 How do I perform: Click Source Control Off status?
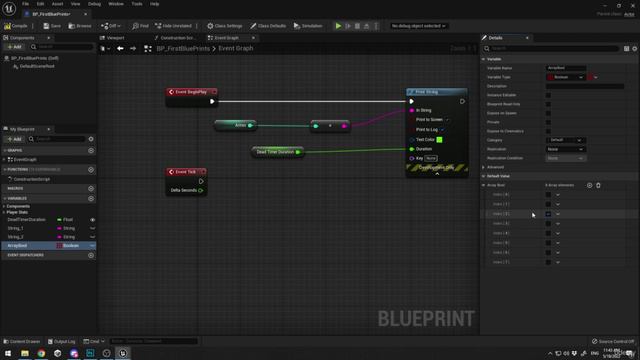(613, 341)
